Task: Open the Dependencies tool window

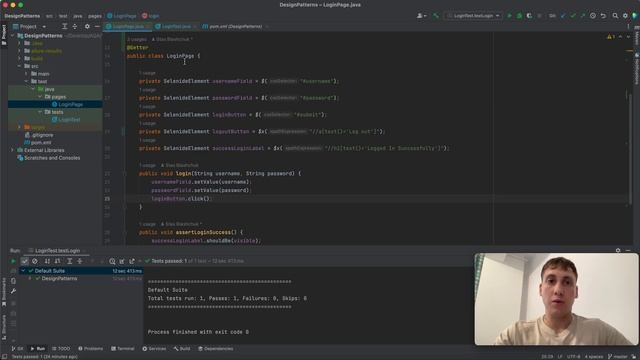Action: coord(216,349)
